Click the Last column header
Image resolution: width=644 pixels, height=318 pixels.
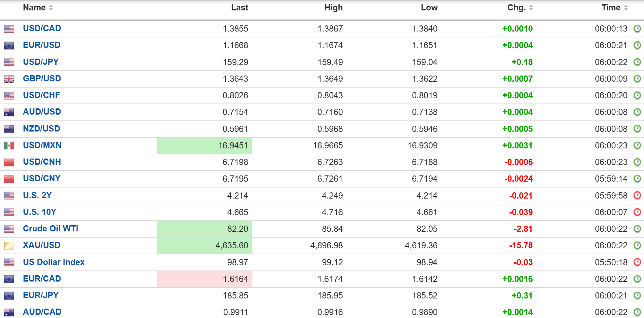pyautogui.click(x=240, y=7)
